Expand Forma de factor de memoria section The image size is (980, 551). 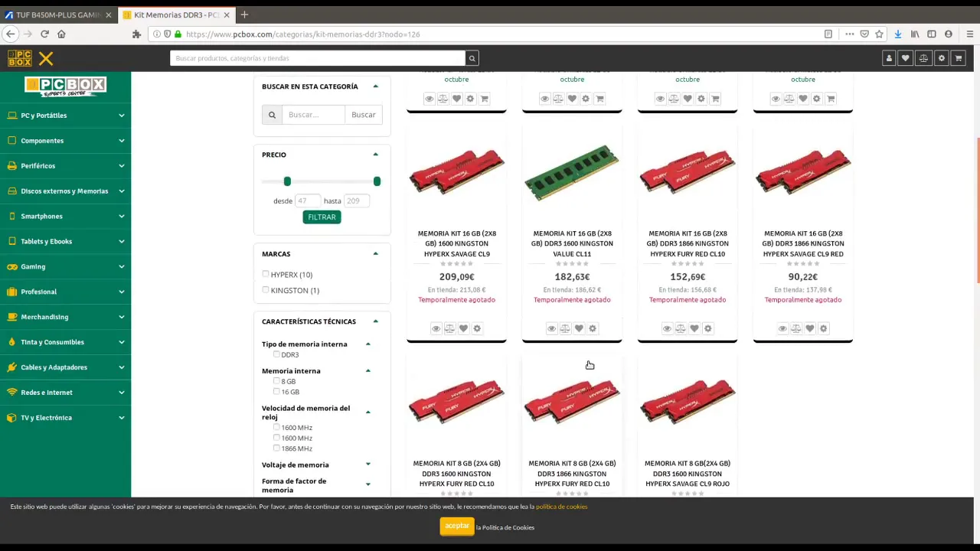[x=368, y=484]
